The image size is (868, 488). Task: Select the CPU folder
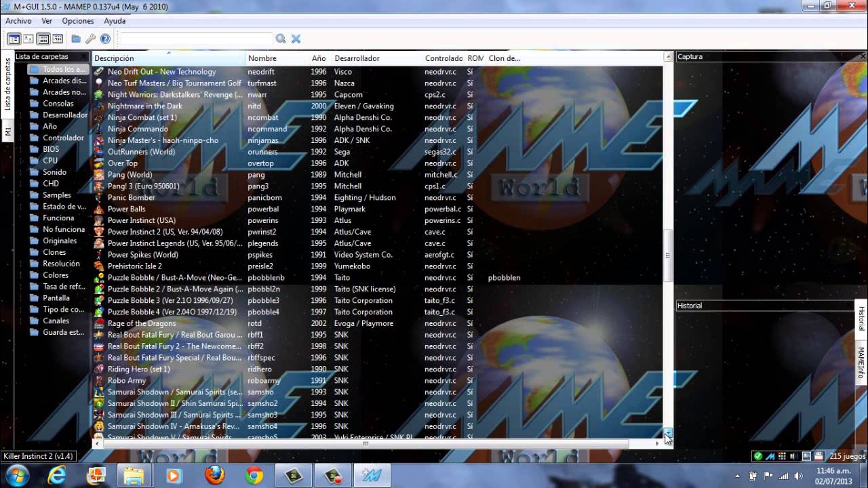pos(43,161)
